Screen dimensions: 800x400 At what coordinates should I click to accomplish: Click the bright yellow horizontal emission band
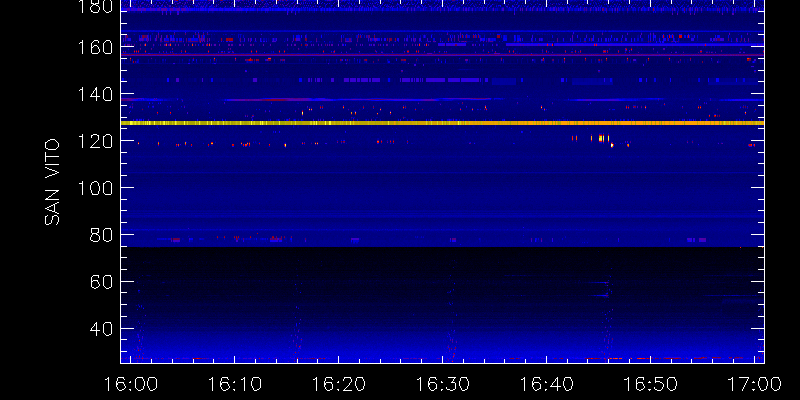[442, 123]
